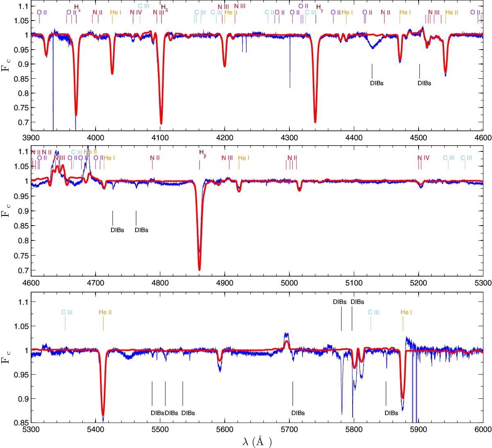The image size is (492, 448).
Task: Click the Hγ label in the top panel
Action: coord(320,8)
